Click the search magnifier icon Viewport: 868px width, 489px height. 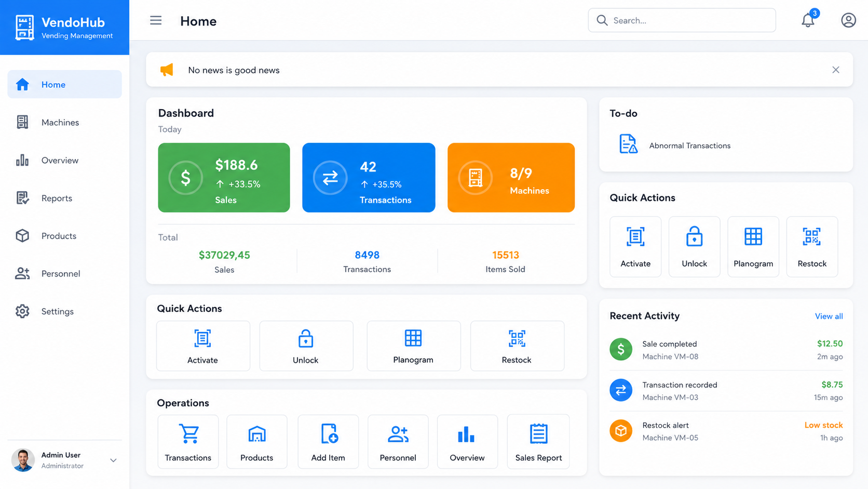pos(602,20)
